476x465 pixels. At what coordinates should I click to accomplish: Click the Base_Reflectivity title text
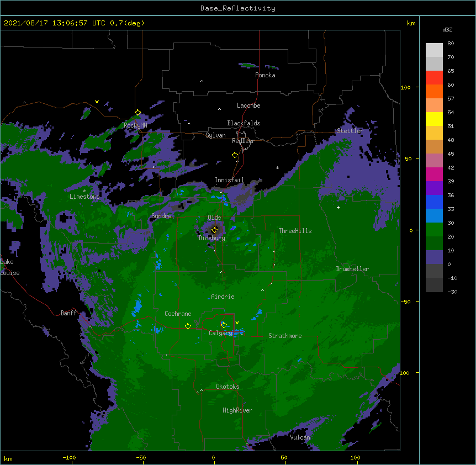pyautogui.click(x=238, y=8)
